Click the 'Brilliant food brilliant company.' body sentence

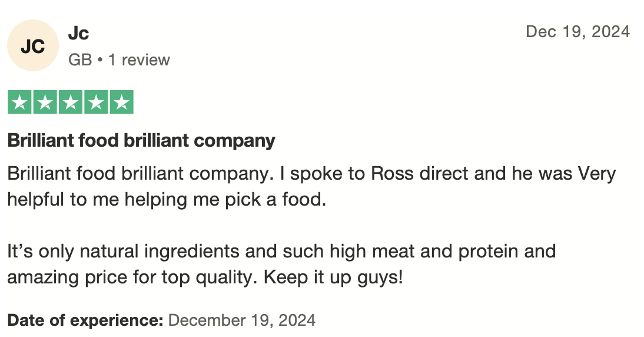pos(141,173)
